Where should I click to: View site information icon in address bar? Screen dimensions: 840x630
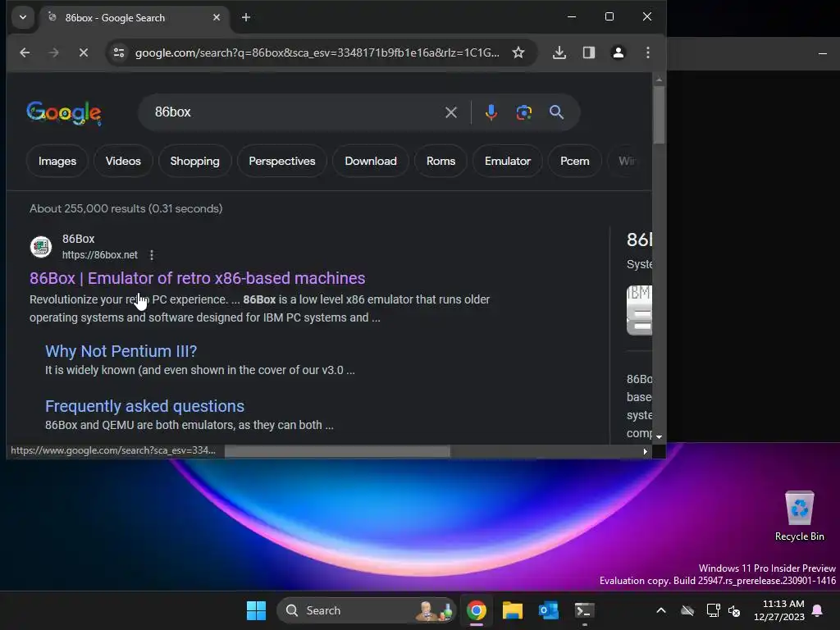119,52
